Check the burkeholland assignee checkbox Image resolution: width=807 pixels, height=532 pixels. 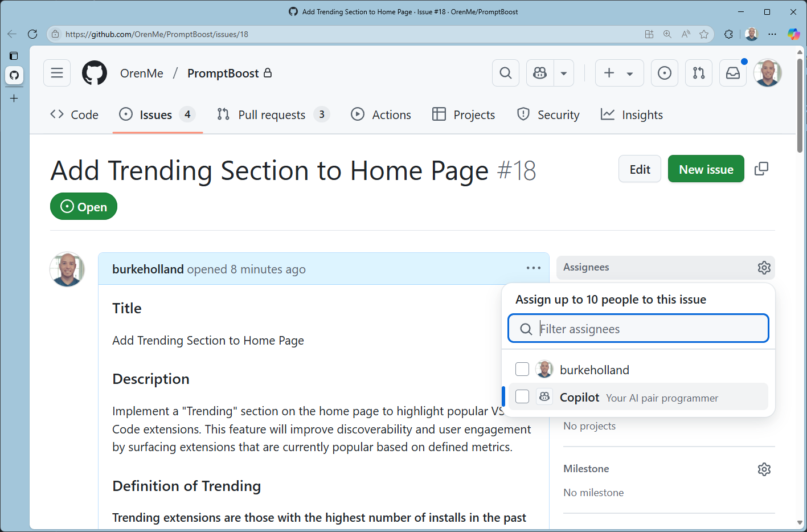522,369
